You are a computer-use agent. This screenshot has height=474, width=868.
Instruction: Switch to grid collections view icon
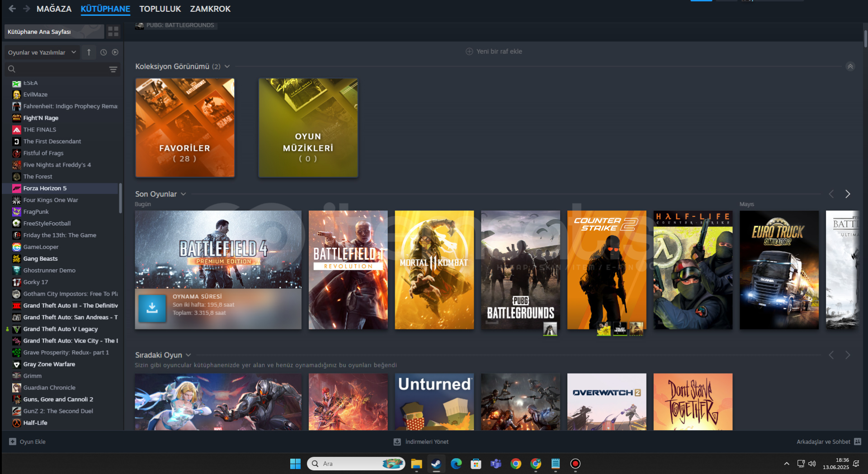(113, 32)
